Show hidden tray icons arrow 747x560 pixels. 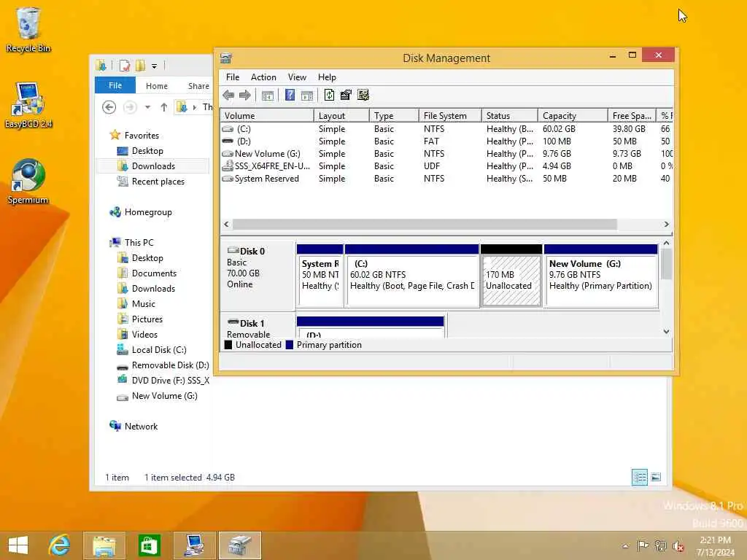(625, 546)
